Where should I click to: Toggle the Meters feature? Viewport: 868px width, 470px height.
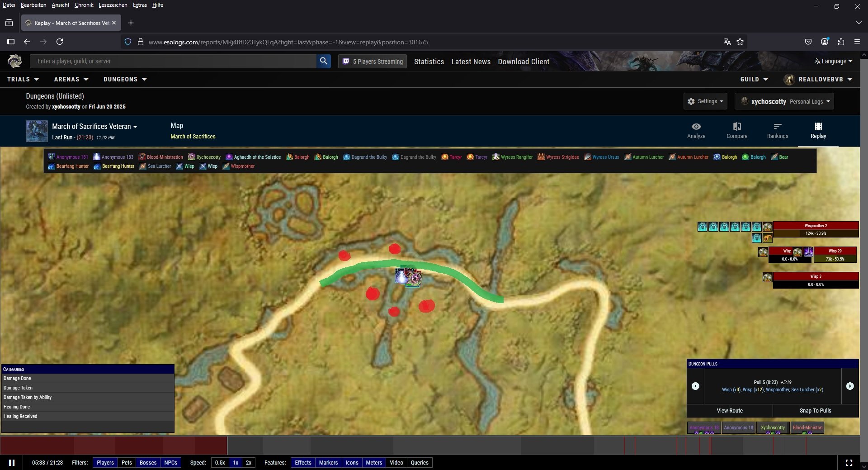[374, 463]
